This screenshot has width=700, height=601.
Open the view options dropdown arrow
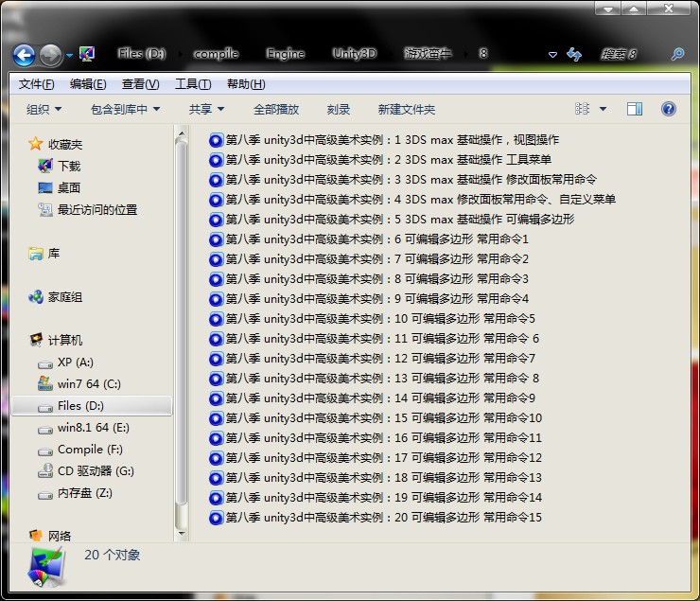tap(604, 110)
